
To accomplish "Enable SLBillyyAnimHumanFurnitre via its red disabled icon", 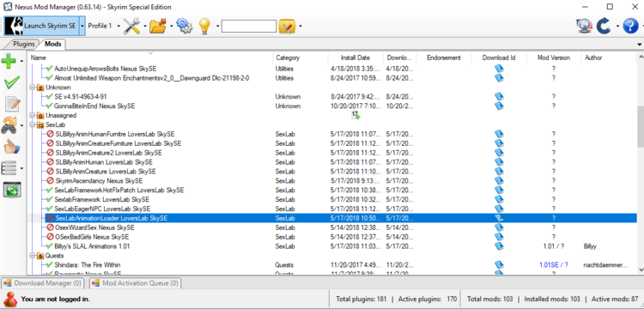I will pyautogui.click(x=50, y=134).
